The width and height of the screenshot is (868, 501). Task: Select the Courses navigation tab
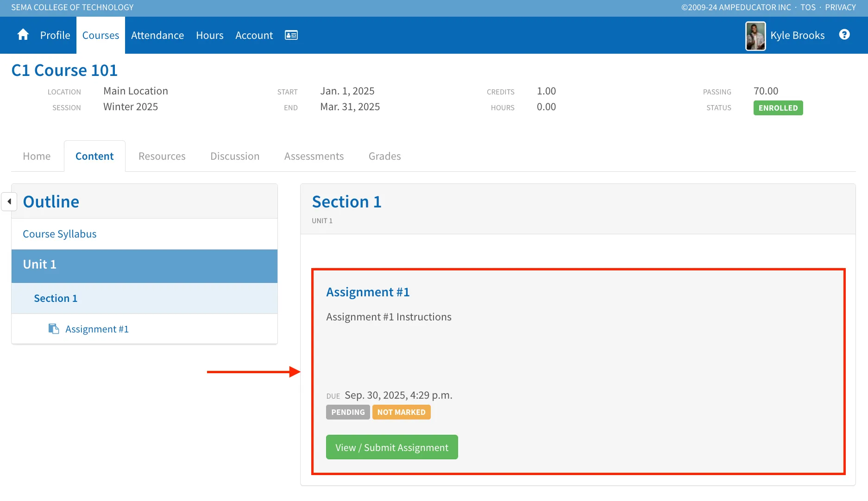click(x=101, y=35)
